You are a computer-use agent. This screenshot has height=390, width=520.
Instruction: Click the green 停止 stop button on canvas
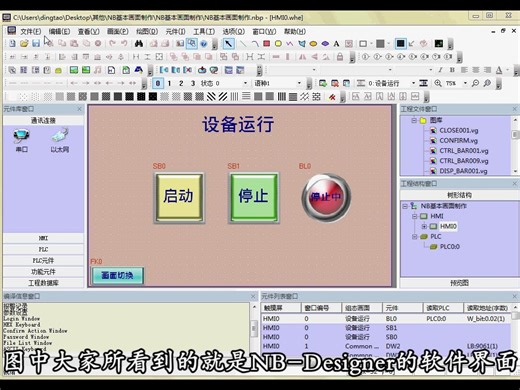[x=254, y=198]
